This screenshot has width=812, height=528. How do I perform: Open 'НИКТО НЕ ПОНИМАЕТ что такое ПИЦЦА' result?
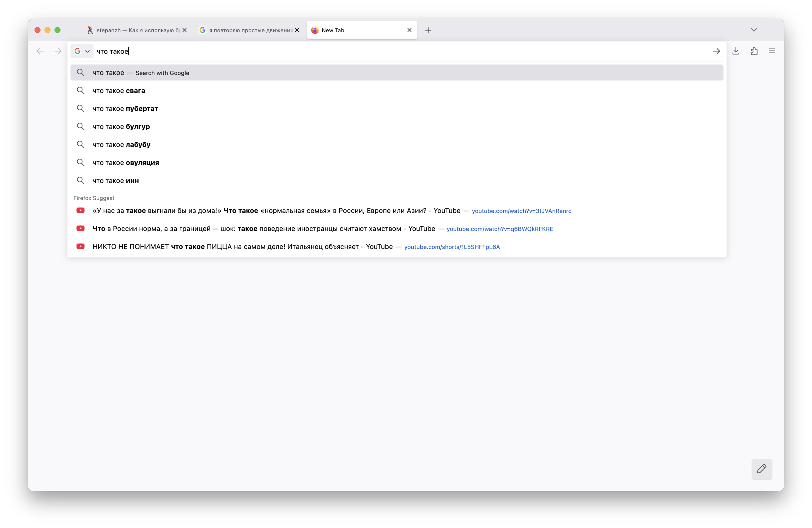[397, 247]
